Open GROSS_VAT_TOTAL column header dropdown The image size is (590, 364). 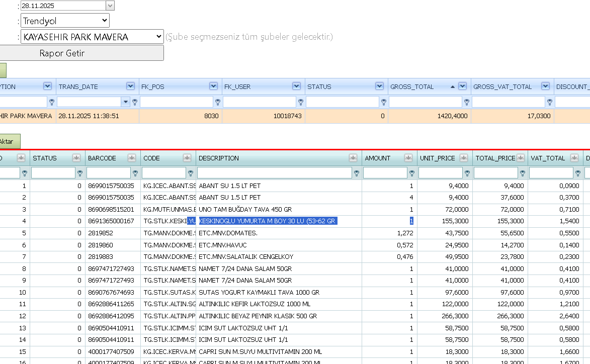[x=545, y=86]
